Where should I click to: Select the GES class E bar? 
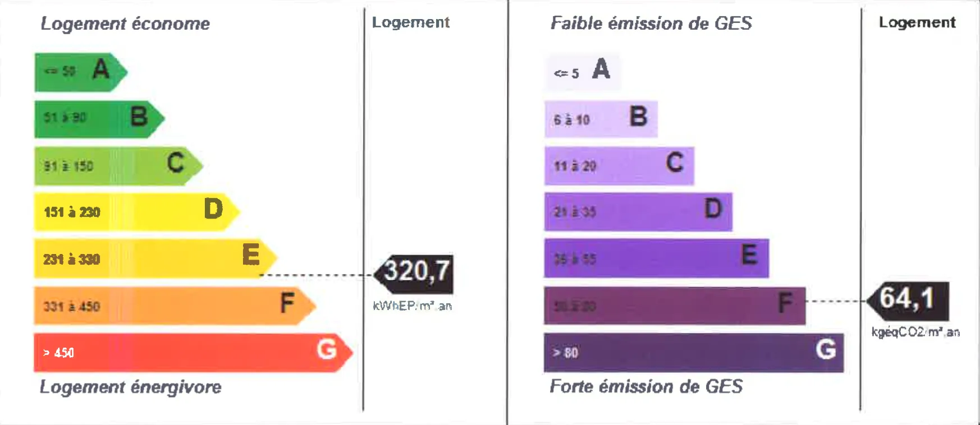[656, 258]
